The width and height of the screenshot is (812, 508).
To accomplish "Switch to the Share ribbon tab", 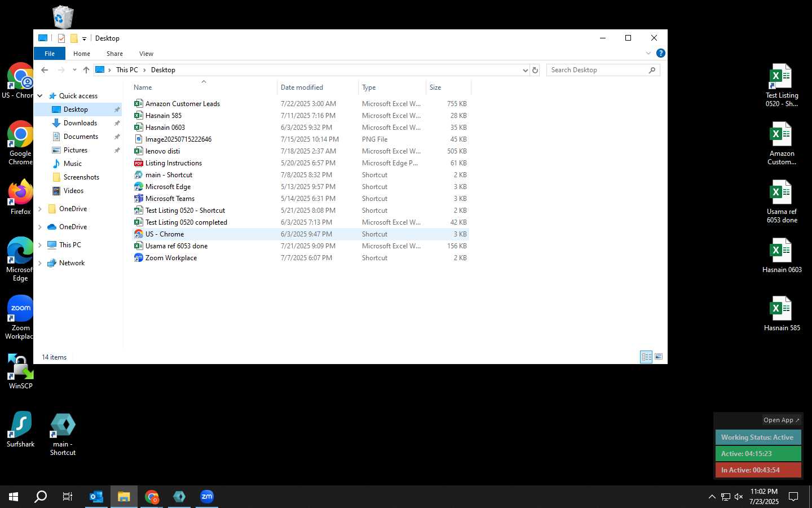I will (114, 54).
